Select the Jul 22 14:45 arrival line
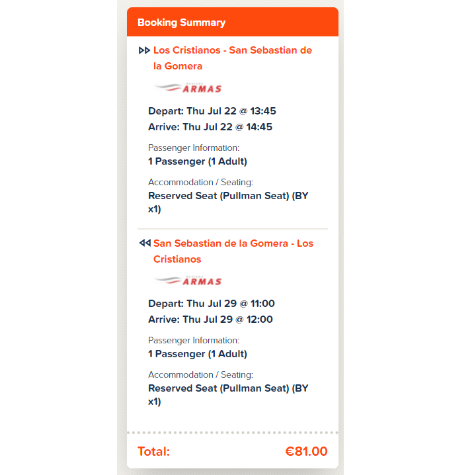The image size is (476, 475). click(x=210, y=127)
